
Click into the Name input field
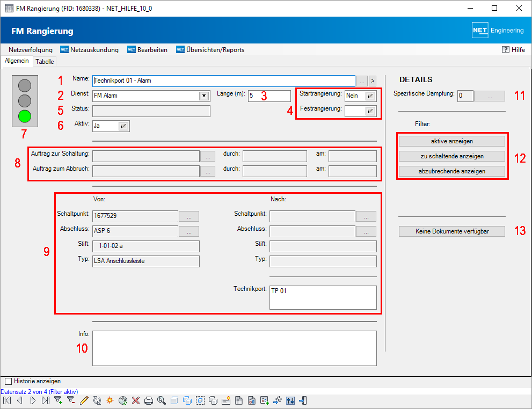(223, 81)
